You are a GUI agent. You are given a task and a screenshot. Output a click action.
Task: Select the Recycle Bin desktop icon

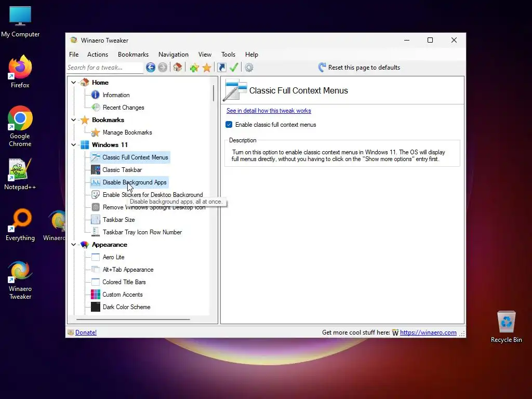point(506,326)
